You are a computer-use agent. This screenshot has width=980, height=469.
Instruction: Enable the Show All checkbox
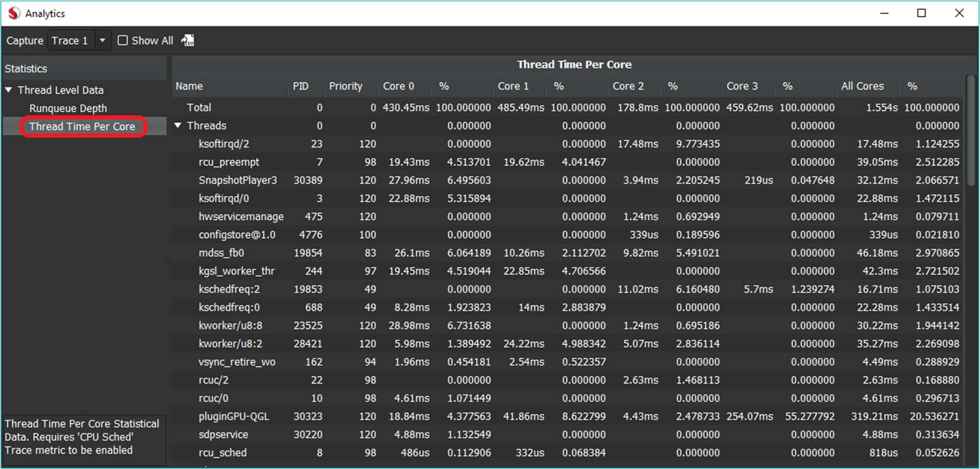[x=123, y=41]
